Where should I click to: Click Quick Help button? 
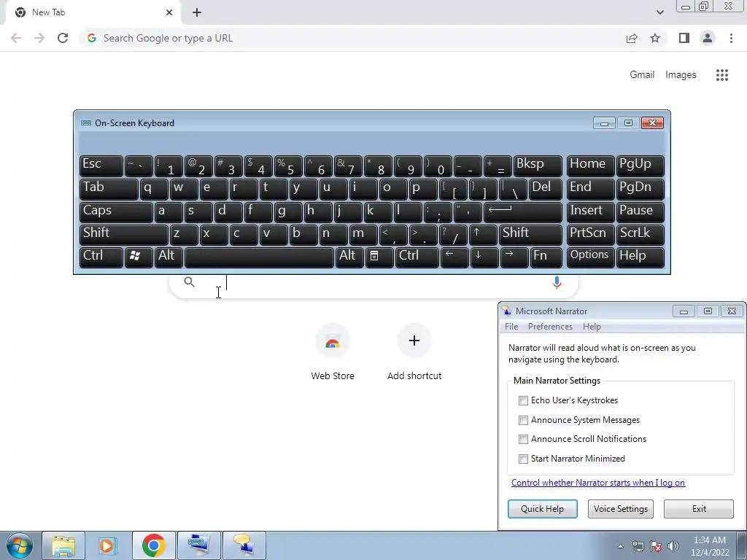coord(542,508)
